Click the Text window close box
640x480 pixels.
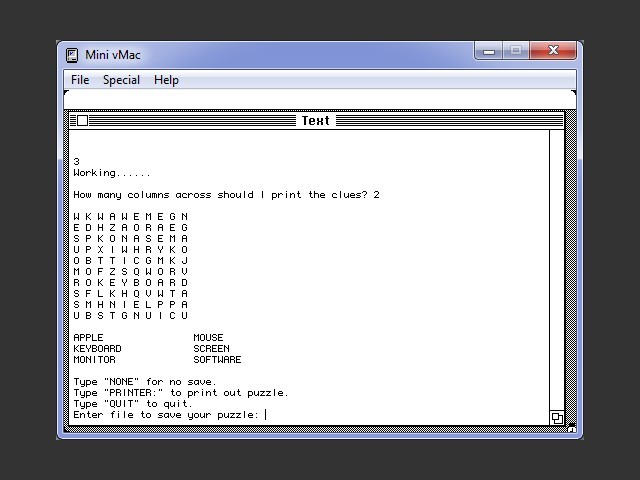coord(82,120)
